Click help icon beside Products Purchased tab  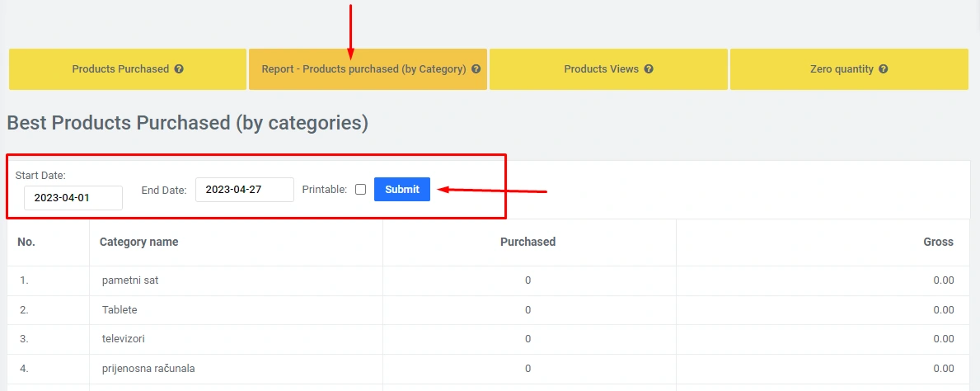(179, 69)
